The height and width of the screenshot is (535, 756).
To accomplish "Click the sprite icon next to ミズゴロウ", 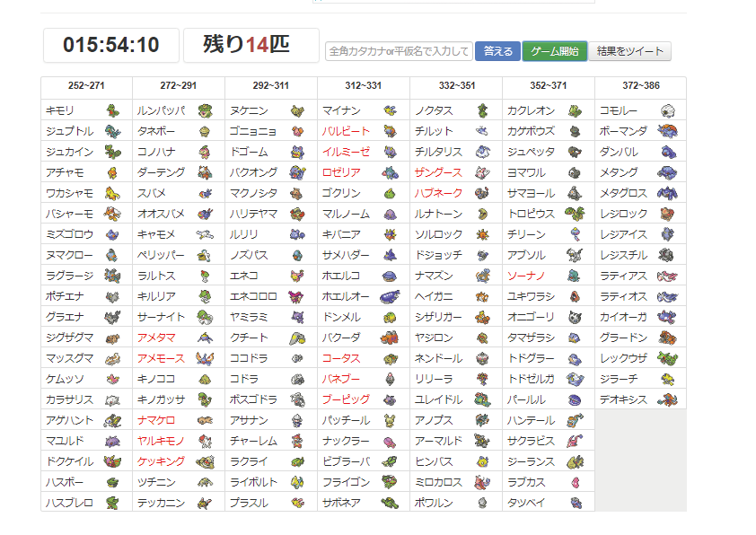I will tap(112, 234).
